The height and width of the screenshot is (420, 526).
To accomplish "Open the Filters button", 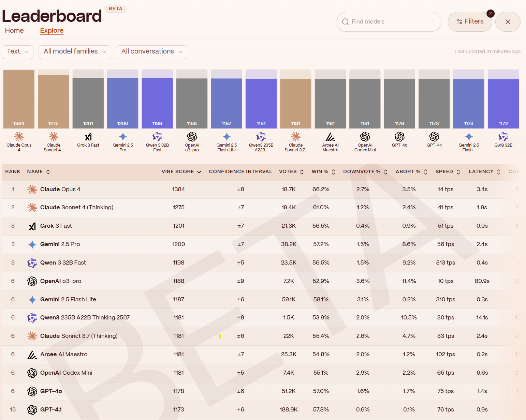I will pos(470,22).
